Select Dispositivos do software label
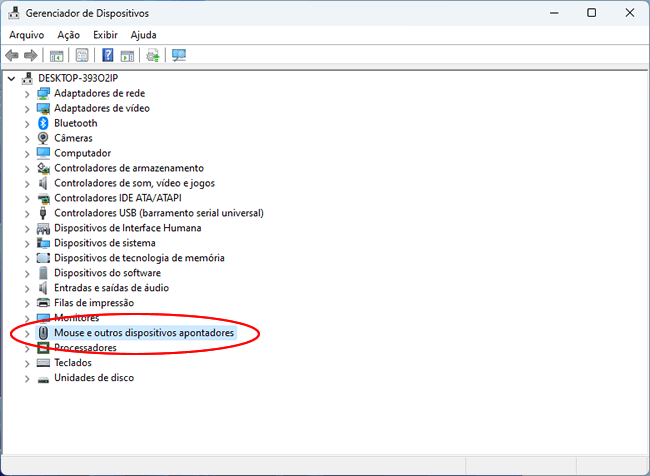 point(107,273)
